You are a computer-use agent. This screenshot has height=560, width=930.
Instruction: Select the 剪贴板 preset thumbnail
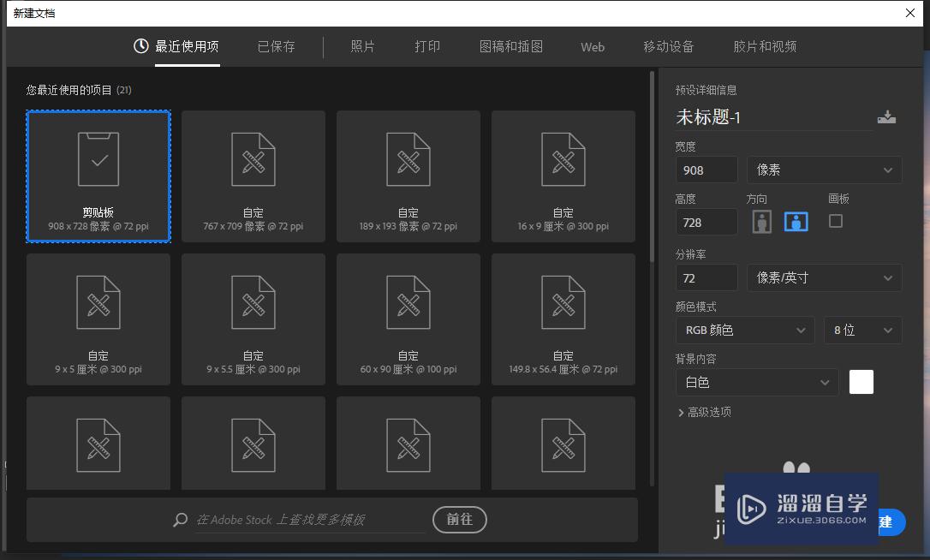tap(98, 176)
